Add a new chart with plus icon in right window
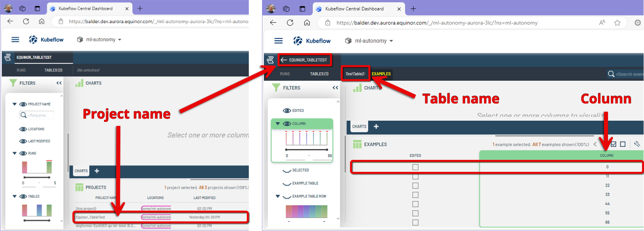The image size is (644, 231). coord(376,127)
